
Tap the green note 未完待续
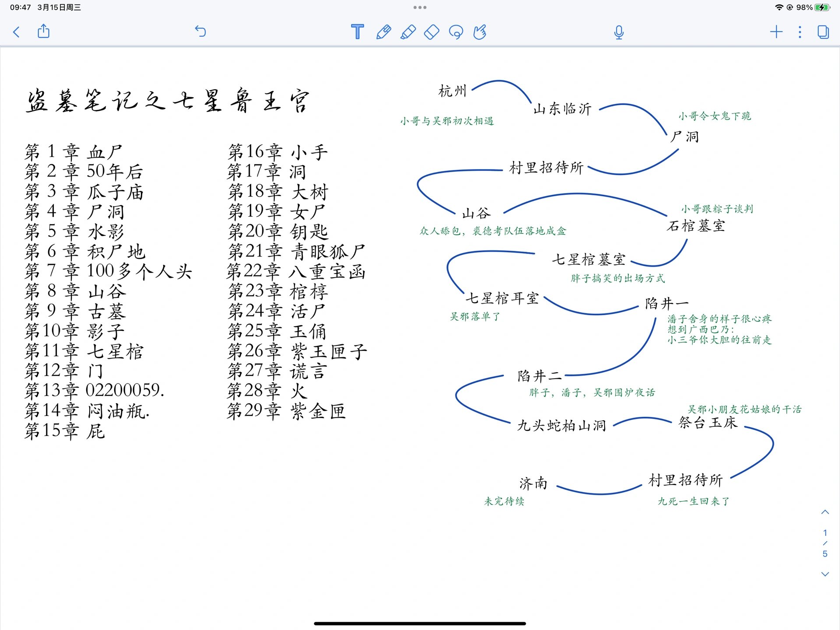click(x=504, y=501)
